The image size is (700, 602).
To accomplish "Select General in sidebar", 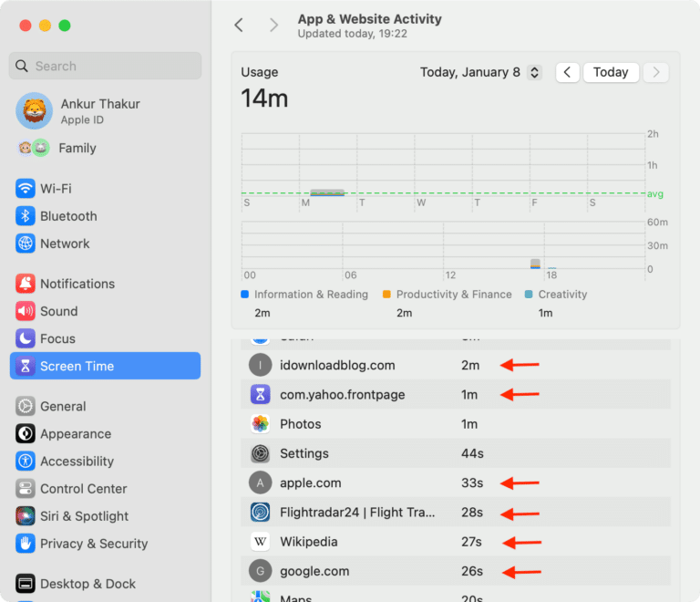I will click(105, 407).
